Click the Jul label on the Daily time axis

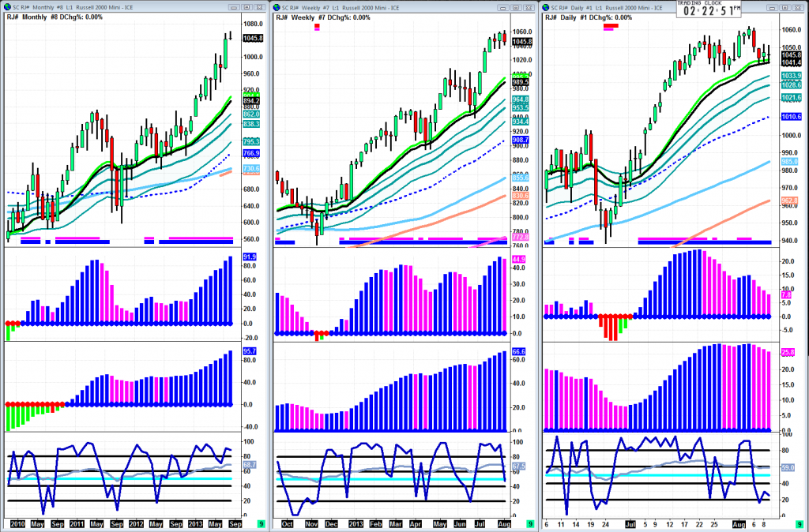coord(629,523)
